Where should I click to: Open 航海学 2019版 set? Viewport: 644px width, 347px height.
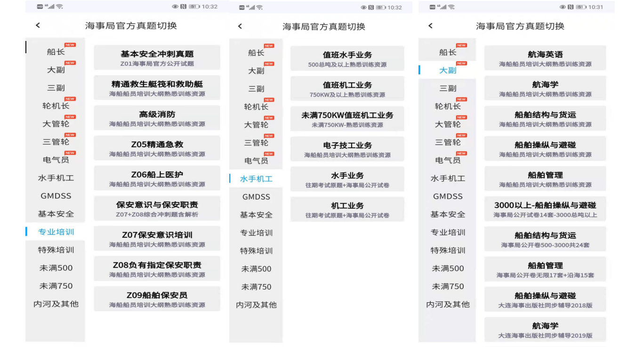[545, 330]
